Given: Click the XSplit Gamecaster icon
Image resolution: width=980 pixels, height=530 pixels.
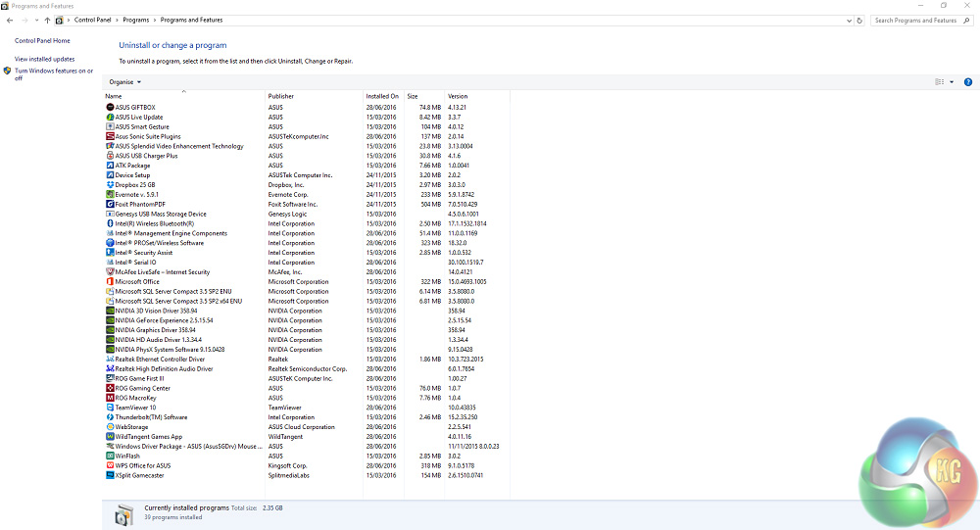Looking at the screenshot, I should (110, 475).
